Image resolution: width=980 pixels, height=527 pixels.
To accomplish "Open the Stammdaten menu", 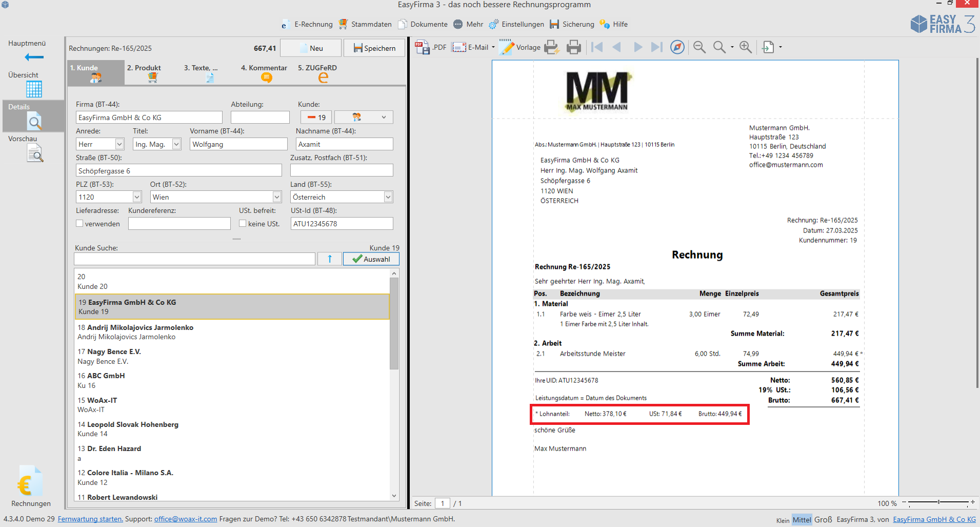I will pyautogui.click(x=365, y=24).
